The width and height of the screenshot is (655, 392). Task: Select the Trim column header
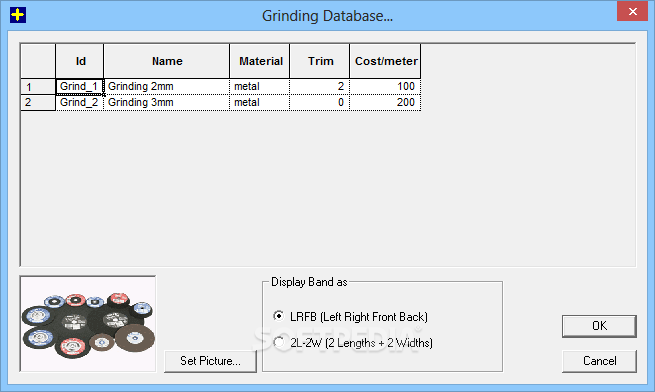pos(320,61)
